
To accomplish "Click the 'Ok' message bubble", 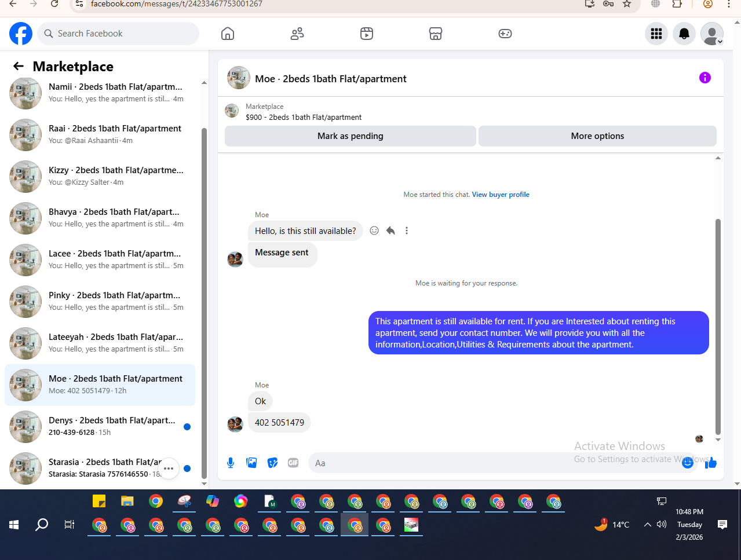I will 261,401.
